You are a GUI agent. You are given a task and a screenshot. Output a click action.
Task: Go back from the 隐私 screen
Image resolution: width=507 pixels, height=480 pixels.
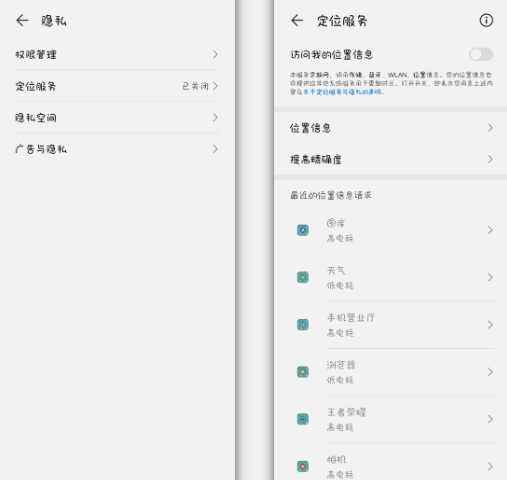pyautogui.click(x=22, y=21)
